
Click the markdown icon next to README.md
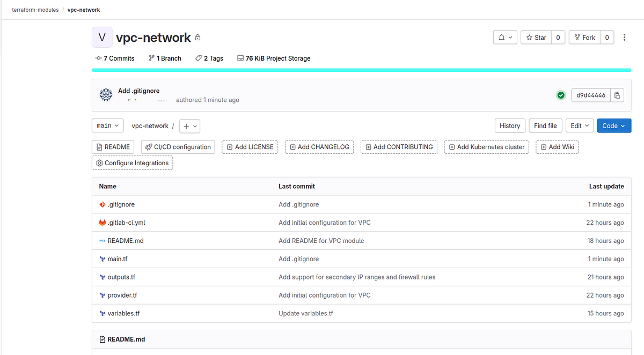coord(103,241)
